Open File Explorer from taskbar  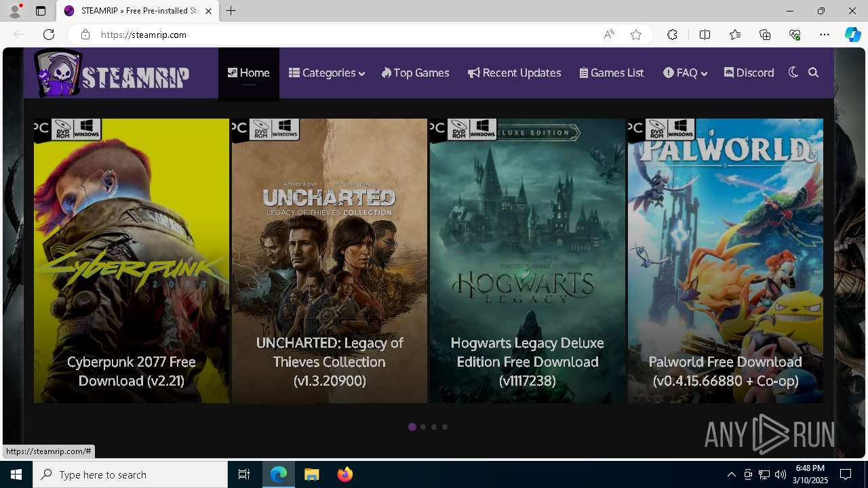pyautogui.click(x=311, y=474)
